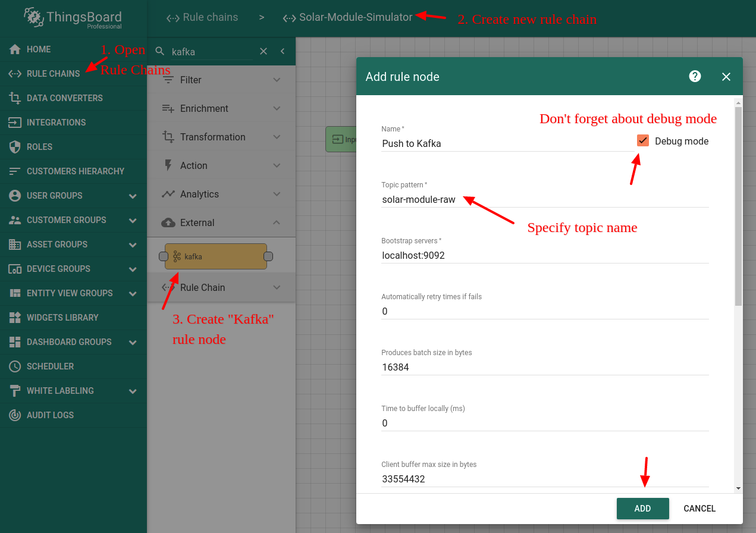Viewport: 756px width, 533px height.
Task: Expand the Entity View Groups chevron
Action: [133, 294]
